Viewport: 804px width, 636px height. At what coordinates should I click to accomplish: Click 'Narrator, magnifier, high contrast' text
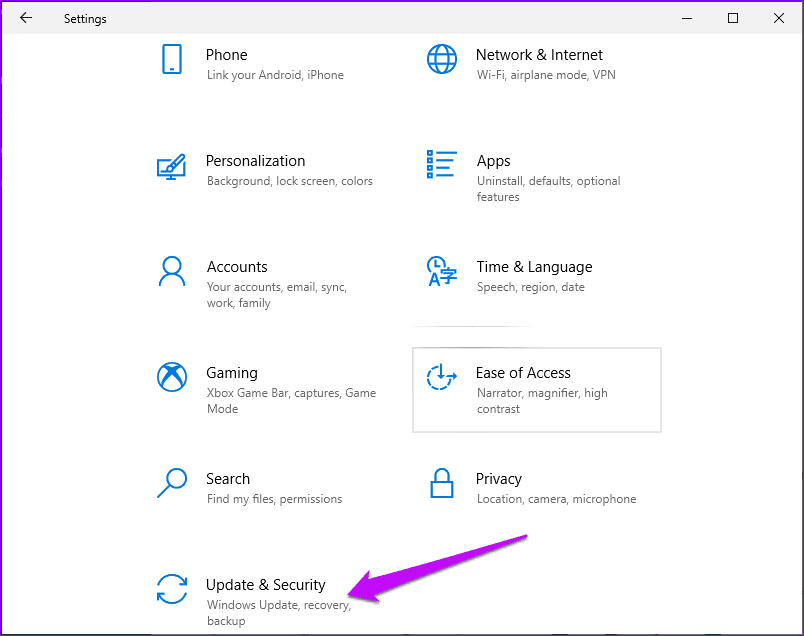click(x=542, y=401)
